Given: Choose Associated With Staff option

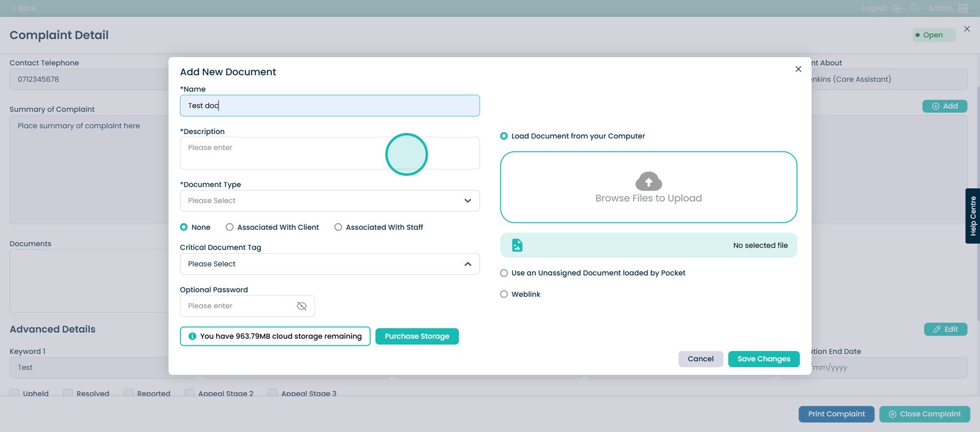Looking at the screenshot, I should (x=338, y=227).
